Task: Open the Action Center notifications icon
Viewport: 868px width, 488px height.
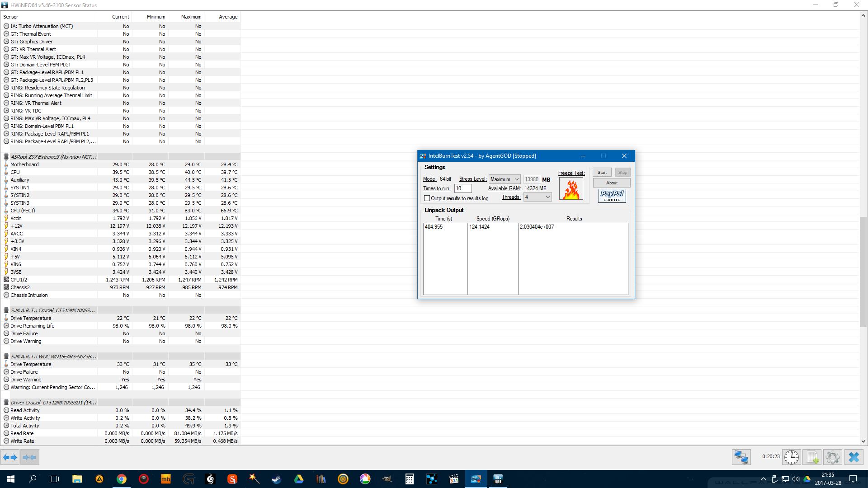Action: [853, 479]
